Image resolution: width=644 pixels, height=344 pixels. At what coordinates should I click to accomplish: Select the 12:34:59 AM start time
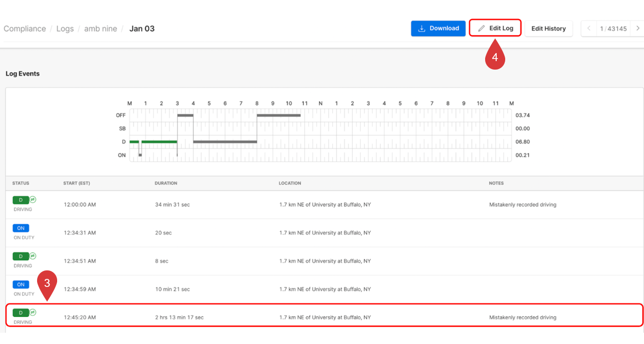tap(80, 289)
